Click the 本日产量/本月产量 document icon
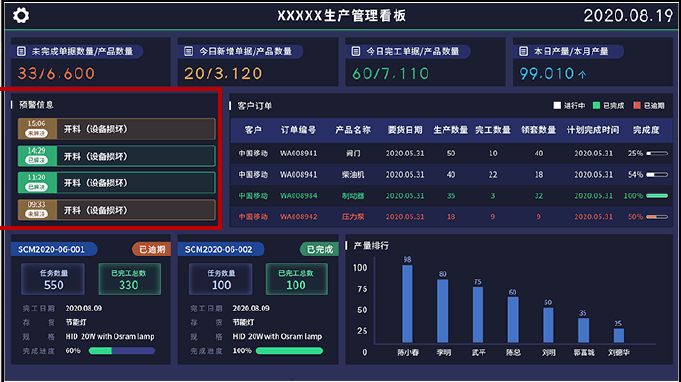The height and width of the screenshot is (382, 681). (523, 52)
